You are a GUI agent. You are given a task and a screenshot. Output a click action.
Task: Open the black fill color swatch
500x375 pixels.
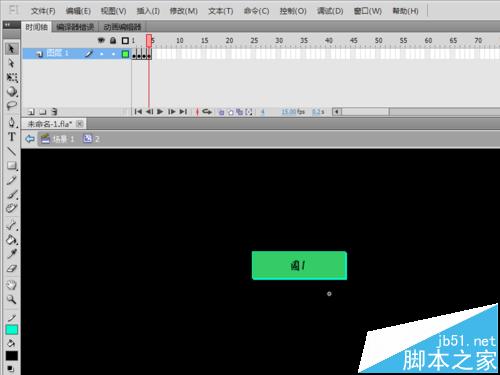point(12,356)
